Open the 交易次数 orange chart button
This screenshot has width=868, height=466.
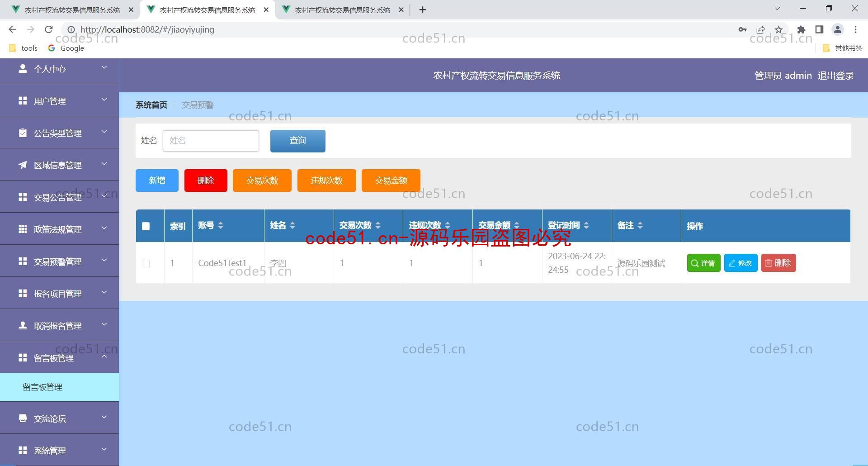tap(262, 181)
